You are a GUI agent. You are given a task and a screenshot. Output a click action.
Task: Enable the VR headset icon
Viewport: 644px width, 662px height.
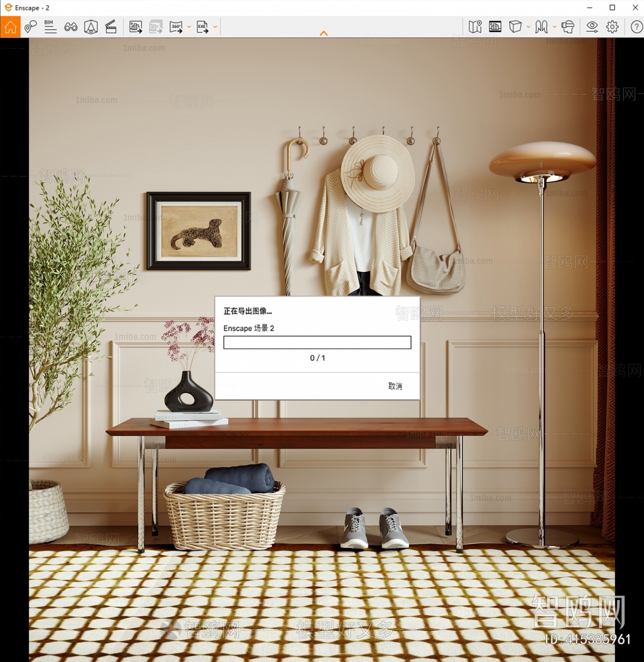[x=568, y=27]
